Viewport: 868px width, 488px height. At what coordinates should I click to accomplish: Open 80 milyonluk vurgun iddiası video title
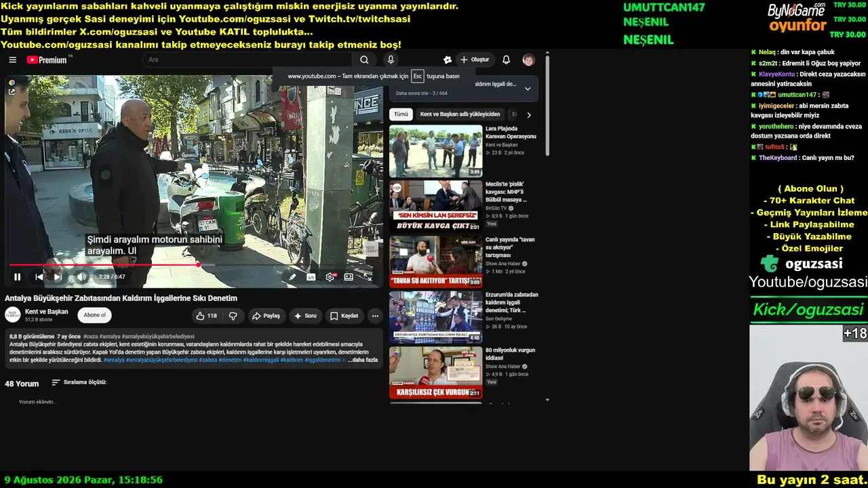(x=511, y=354)
